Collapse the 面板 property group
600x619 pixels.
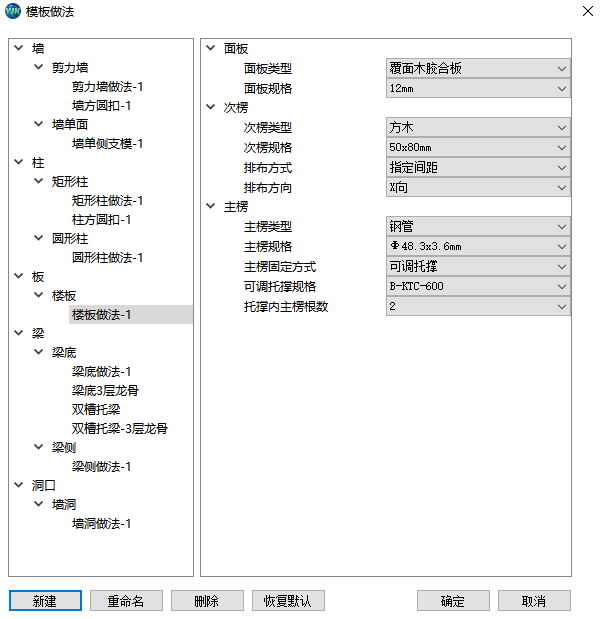(x=211, y=48)
